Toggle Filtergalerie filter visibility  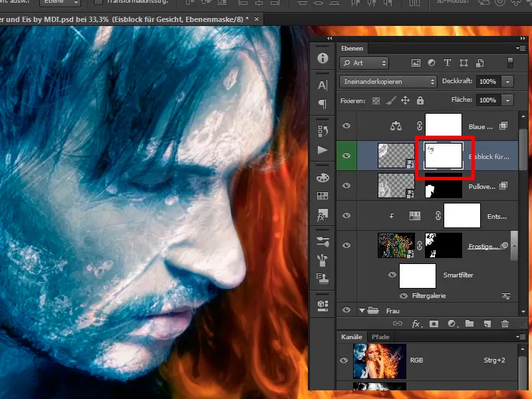[x=404, y=296]
